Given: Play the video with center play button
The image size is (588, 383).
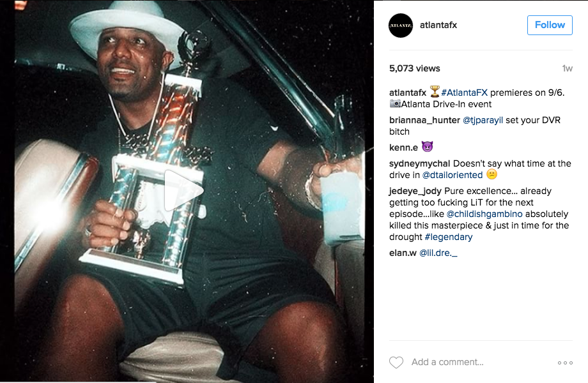Looking at the screenshot, I should pos(184,191).
